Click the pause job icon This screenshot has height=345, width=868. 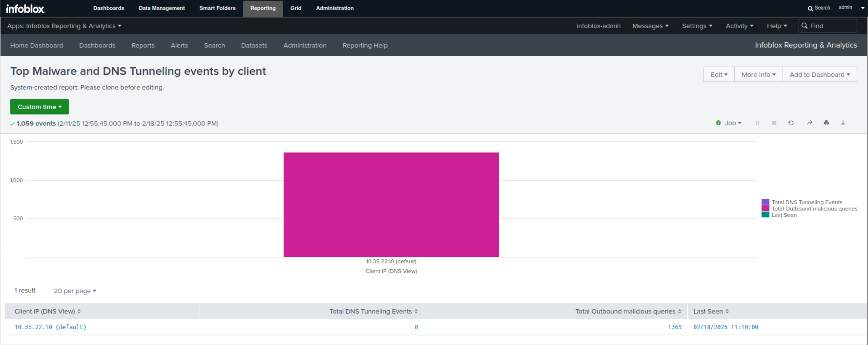click(757, 123)
